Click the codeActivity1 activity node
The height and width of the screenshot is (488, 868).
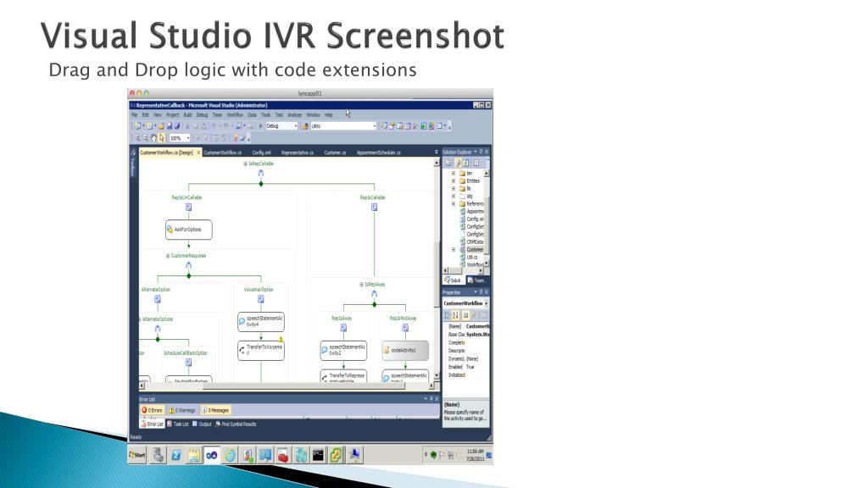(x=405, y=350)
